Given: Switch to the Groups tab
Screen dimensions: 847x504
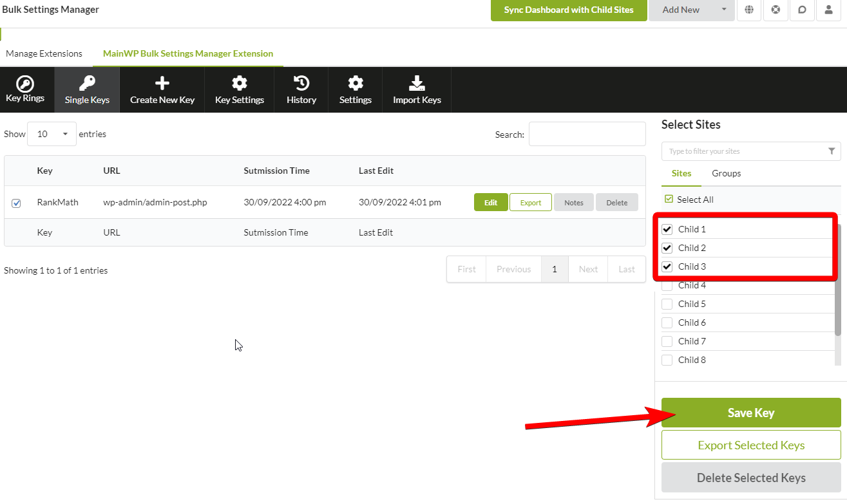Looking at the screenshot, I should (x=726, y=173).
